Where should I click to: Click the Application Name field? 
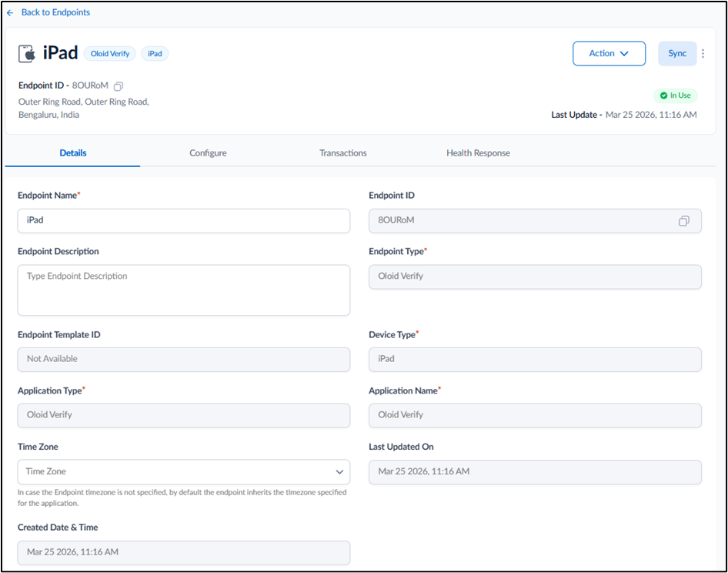click(x=535, y=415)
